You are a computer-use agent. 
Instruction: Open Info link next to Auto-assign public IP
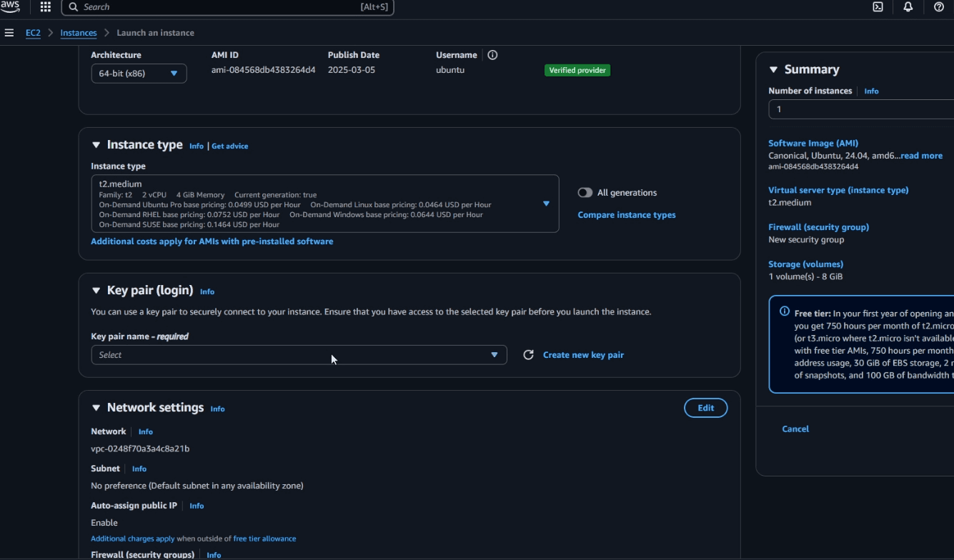pyautogui.click(x=197, y=506)
